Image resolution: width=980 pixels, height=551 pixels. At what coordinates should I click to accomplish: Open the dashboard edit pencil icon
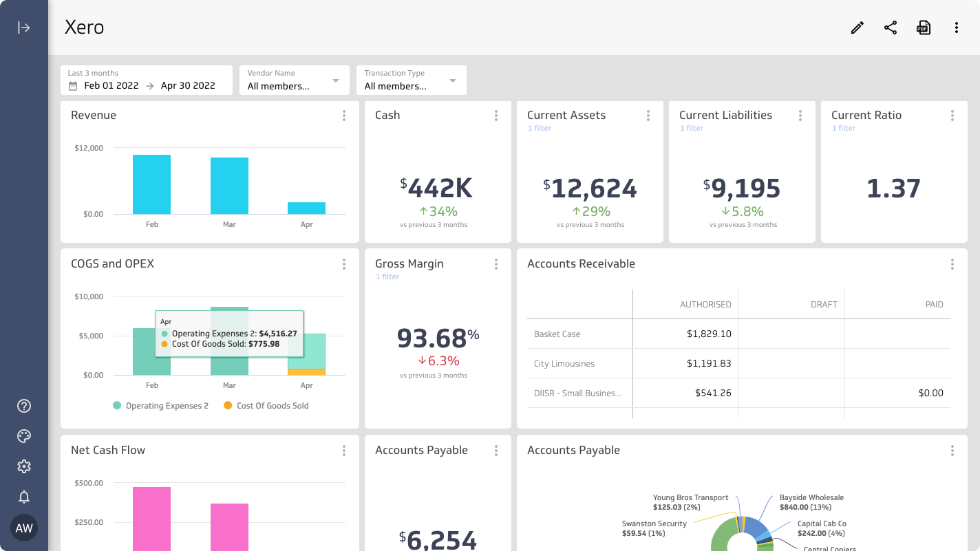point(857,28)
